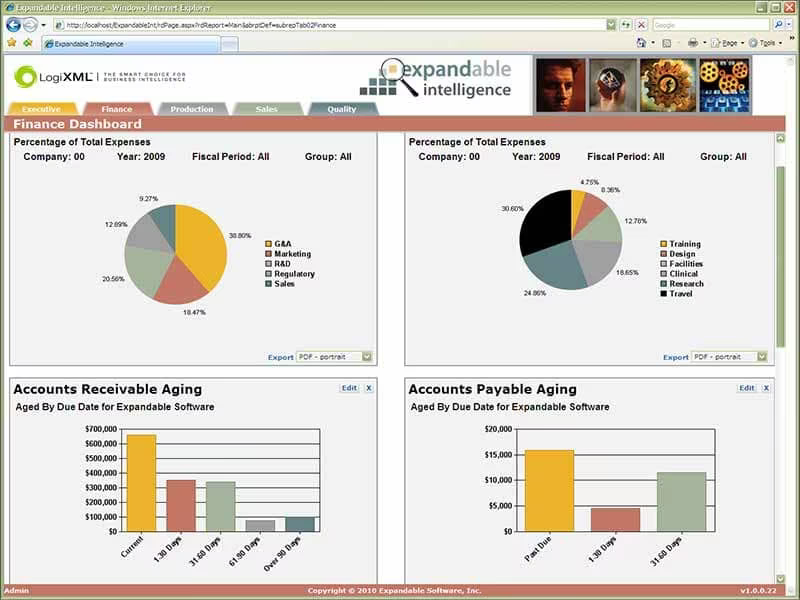Screen dimensions: 800x600
Task: Close the Accounts Receivable Aging panel
Action: [369, 388]
